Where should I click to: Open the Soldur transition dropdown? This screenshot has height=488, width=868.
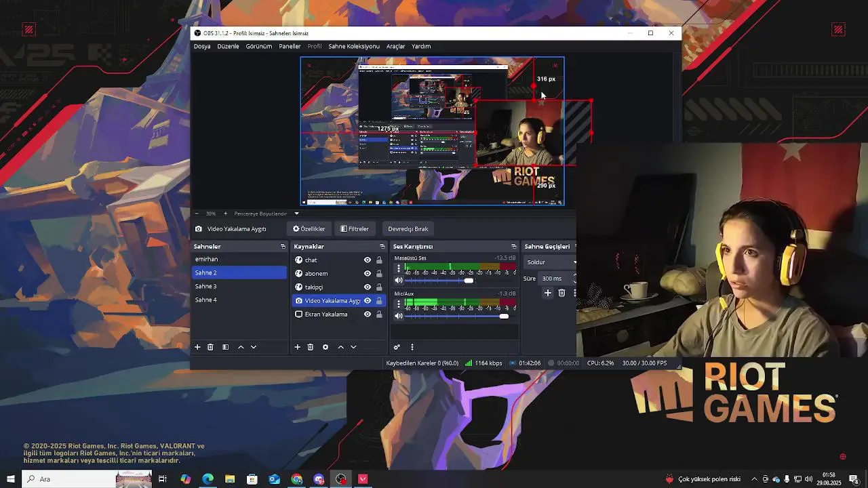[550, 262]
